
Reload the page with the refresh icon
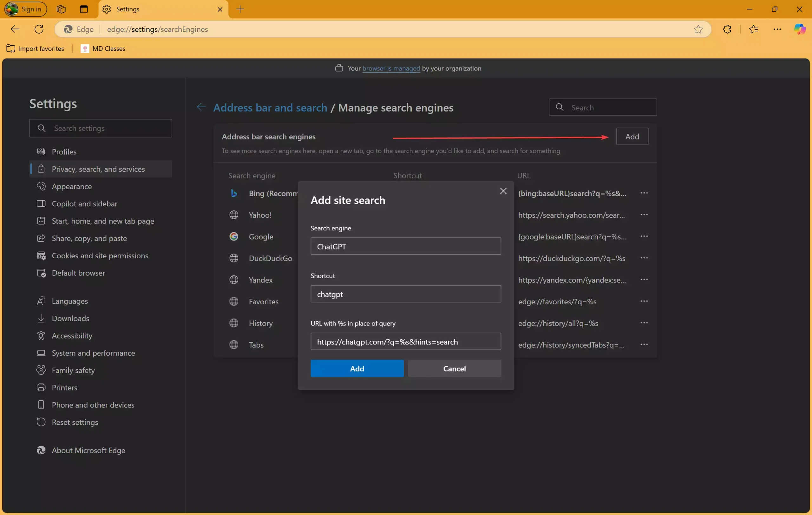[39, 29]
